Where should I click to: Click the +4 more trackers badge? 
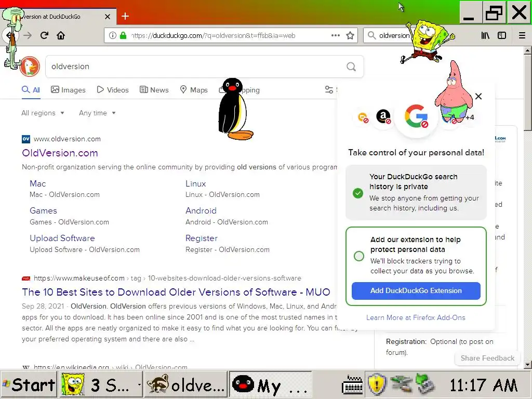[x=470, y=117]
